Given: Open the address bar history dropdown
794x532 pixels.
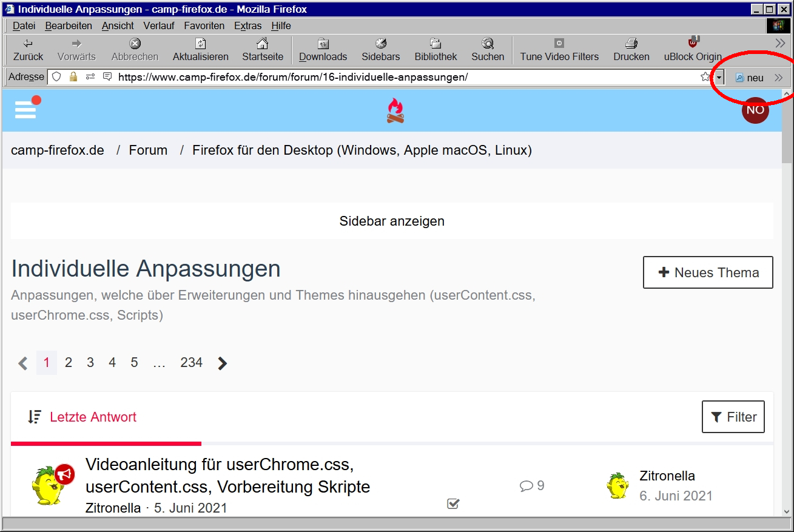Looking at the screenshot, I should pyautogui.click(x=719, y=77).
